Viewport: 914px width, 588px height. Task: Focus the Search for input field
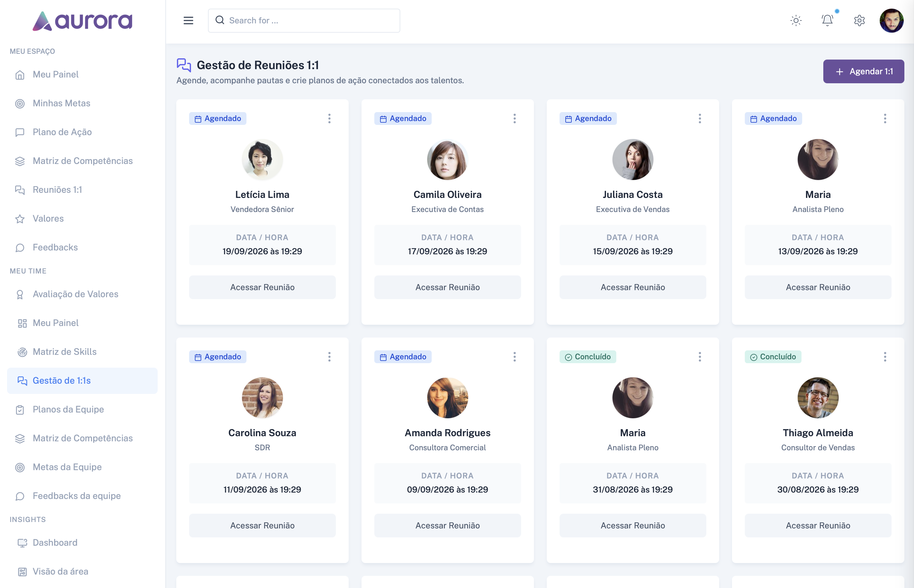[304, 20]
